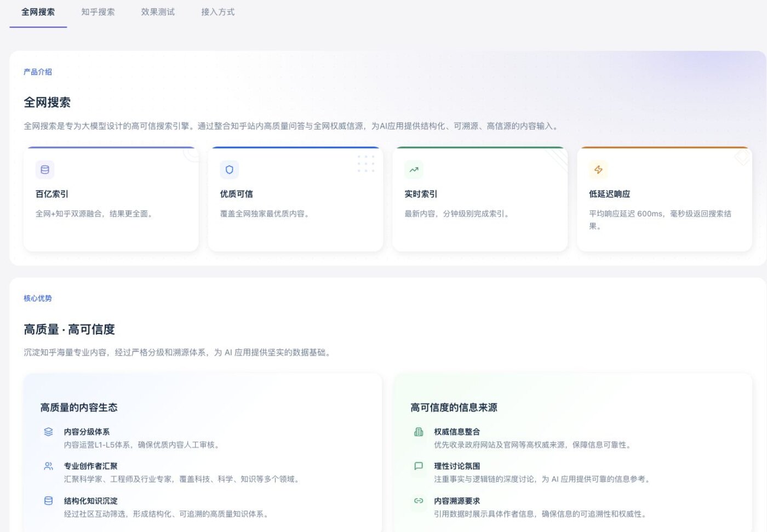Click the 百亿索引 card title
The height and width of the screenshot is (532, 767).
[x=52, y=194]
